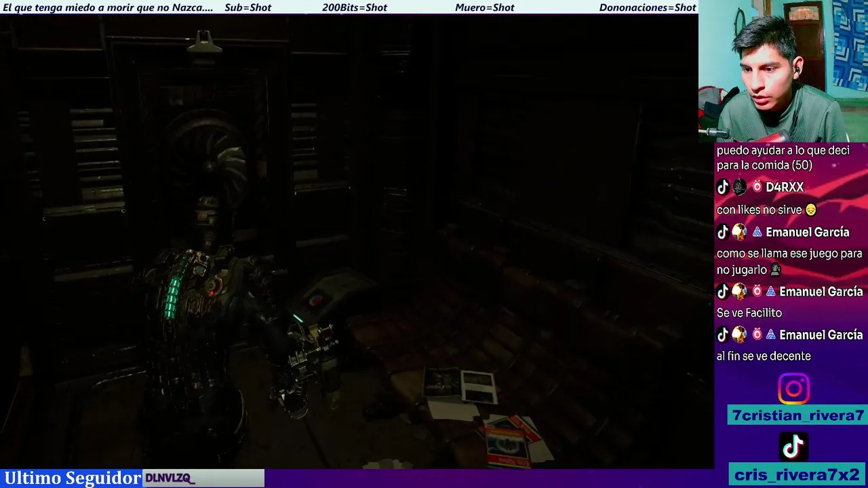Click blue triangle badge above 'como se llama' message
Viewport: 868px width, 488px height.
757,232
